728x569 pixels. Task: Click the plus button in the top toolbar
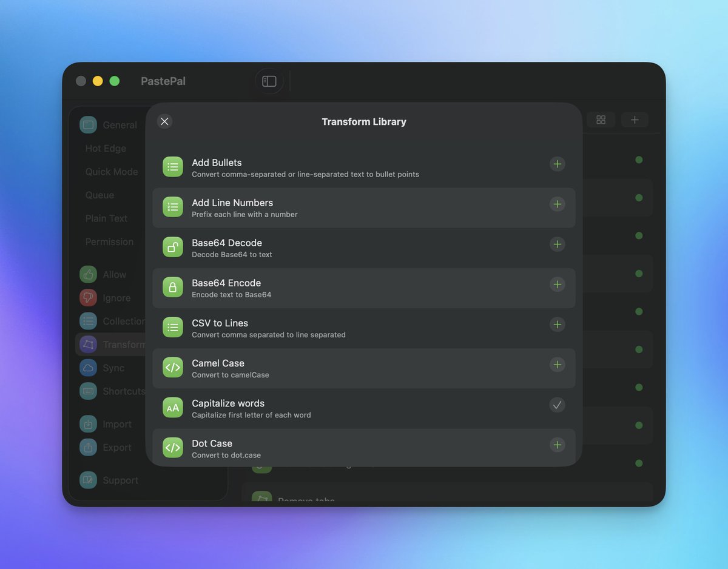pos(634,120)
